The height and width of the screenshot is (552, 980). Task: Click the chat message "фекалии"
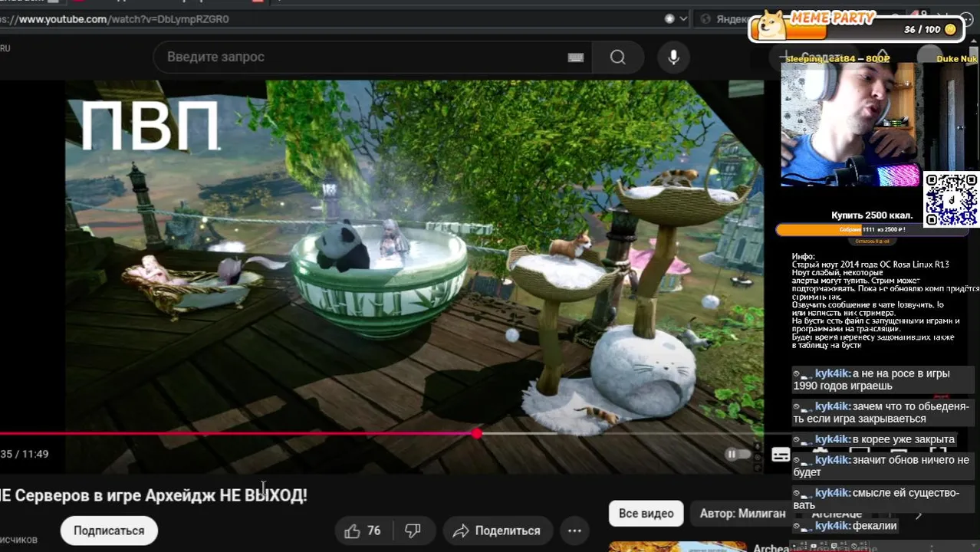point(845,526)
